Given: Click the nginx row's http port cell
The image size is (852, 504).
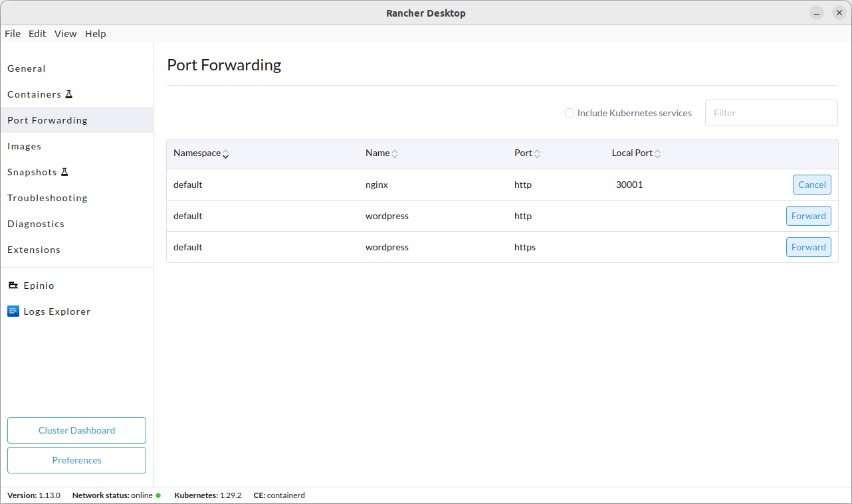Looking at the screenshot, I should click(x=523, y=185).
